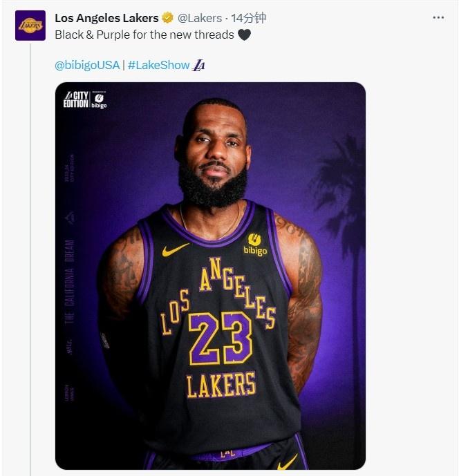
Task: Click the purple number 23 on the jersey
Action: click(x=221, y=338)
